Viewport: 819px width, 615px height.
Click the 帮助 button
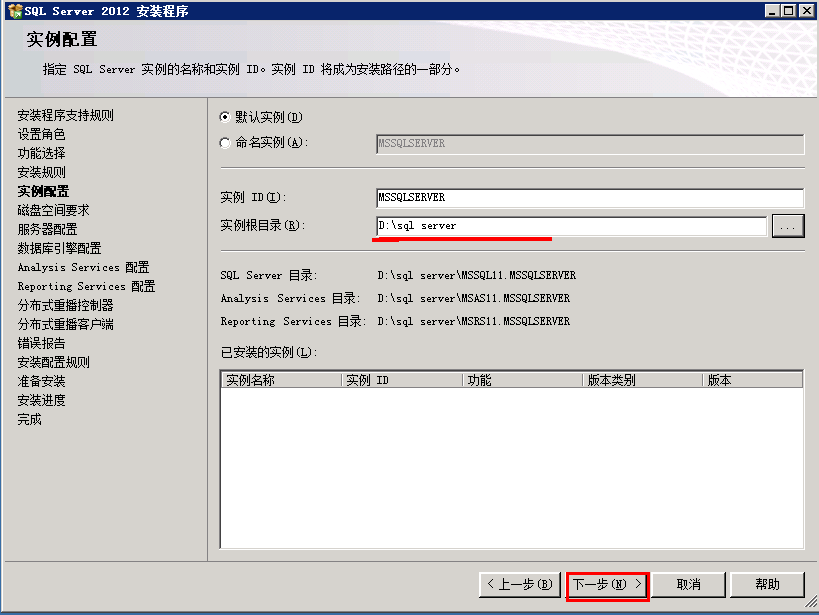tap(767, 584)
